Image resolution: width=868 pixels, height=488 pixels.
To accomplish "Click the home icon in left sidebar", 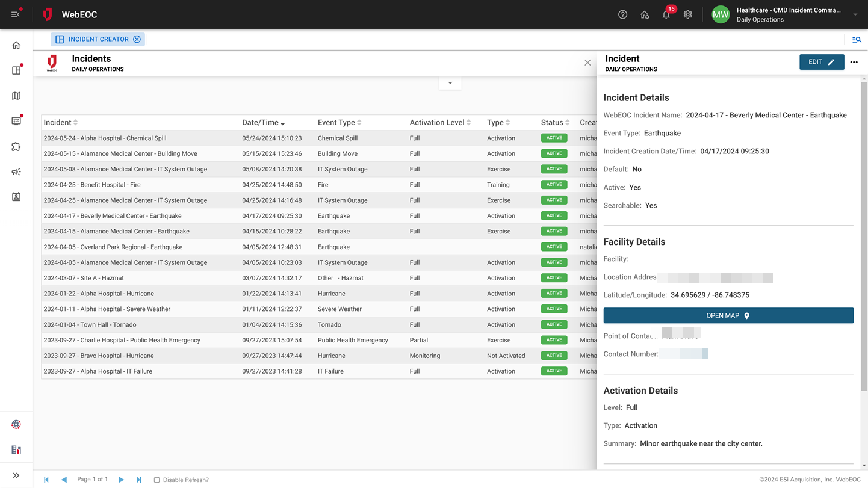I will [x=16, y=45].
